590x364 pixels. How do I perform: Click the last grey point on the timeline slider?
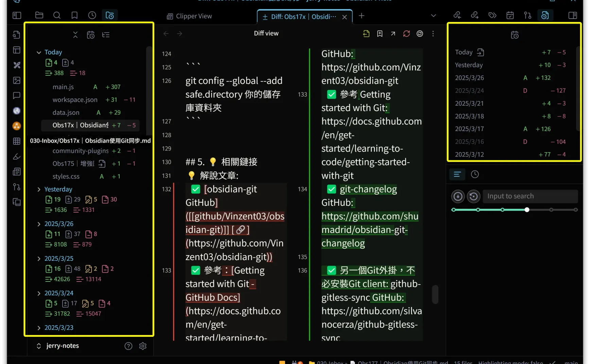(575, 210)
